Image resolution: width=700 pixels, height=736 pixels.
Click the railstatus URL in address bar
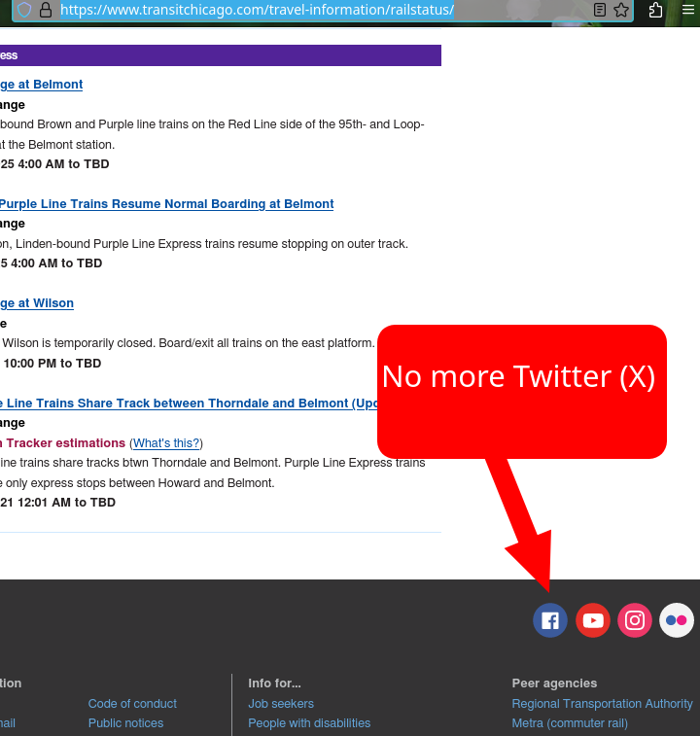point(257,10)
